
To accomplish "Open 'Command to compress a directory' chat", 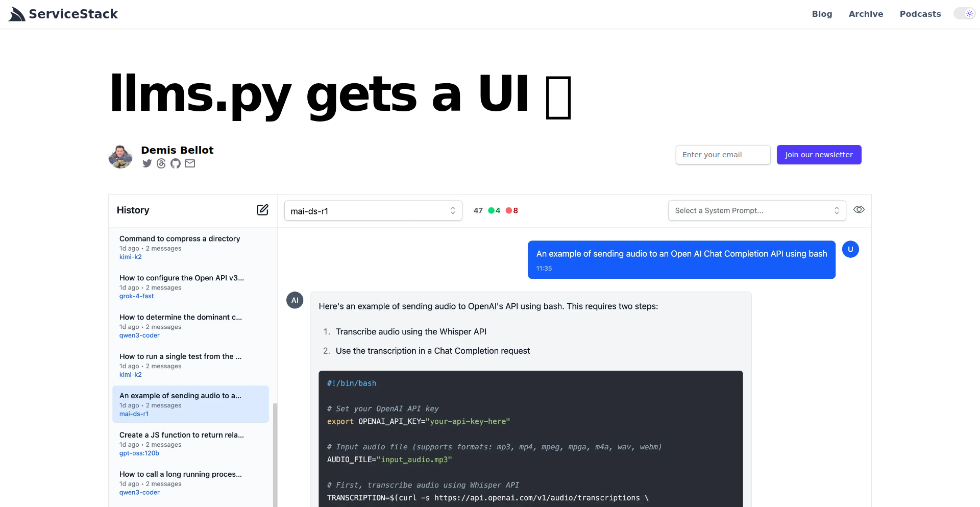I will 190,247.
